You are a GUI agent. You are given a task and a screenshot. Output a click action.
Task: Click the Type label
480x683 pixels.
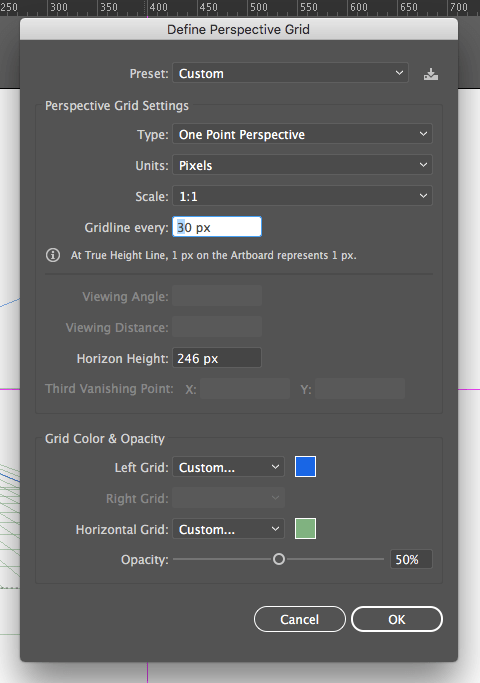click(152, 135)
